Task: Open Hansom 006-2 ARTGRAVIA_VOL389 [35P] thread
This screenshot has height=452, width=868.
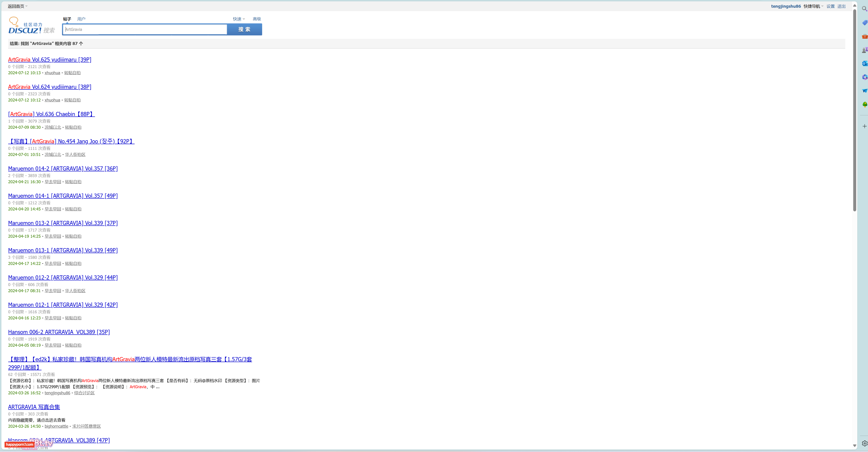Action: click(x=59, y=332)
